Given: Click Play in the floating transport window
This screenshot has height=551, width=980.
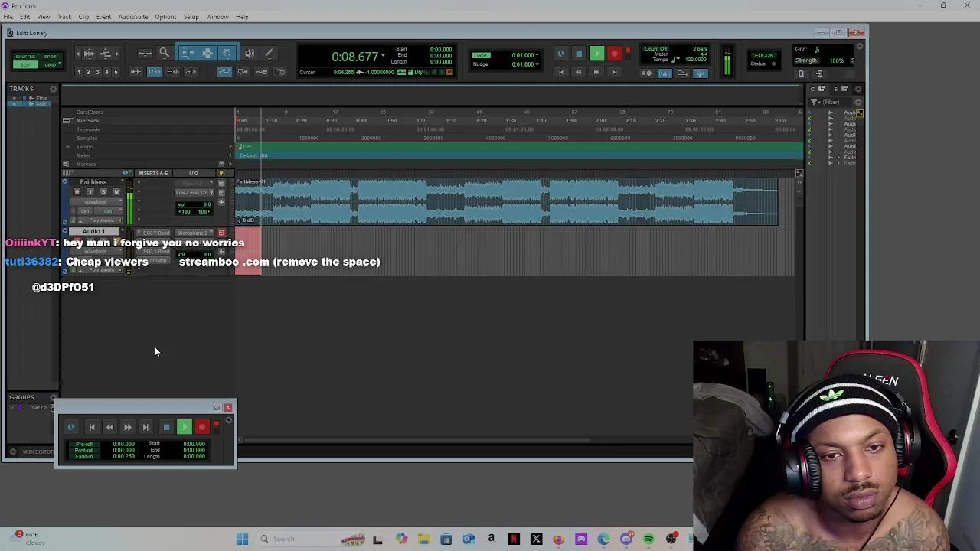Looking at the screenshot, I should pyautogui.click(x=184, y=427).
